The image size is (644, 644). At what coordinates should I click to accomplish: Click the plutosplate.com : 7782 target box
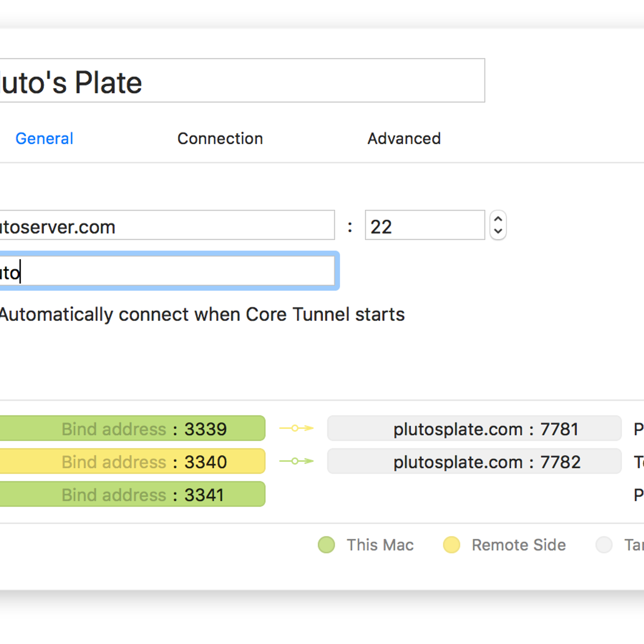475,461
